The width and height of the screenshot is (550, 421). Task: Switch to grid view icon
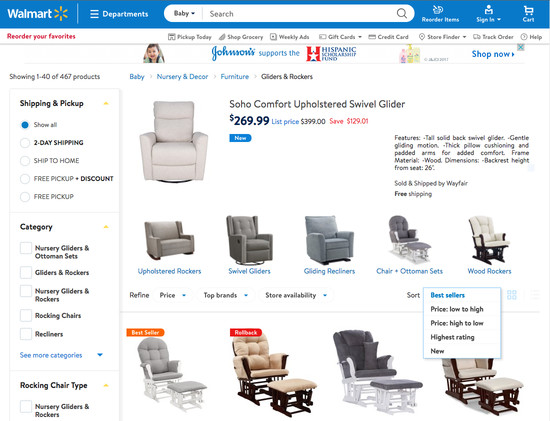click(x=512, y=295)
